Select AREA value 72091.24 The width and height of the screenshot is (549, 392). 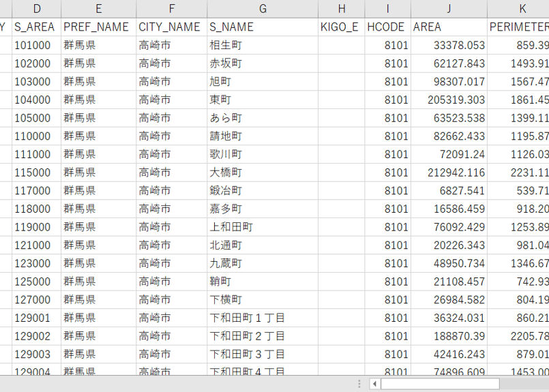click(449, 154)
